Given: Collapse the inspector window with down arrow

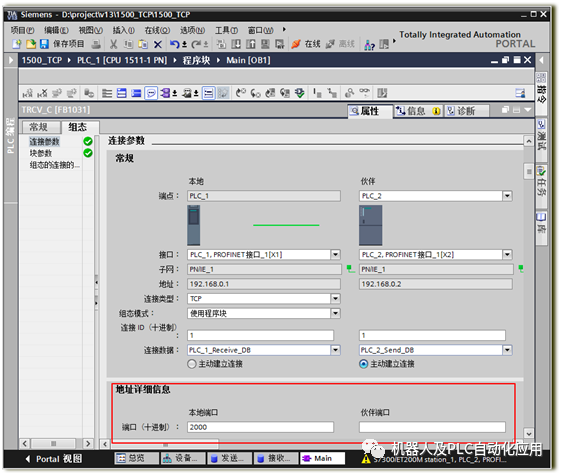Looking at the screenshot, I should [527, 110].
